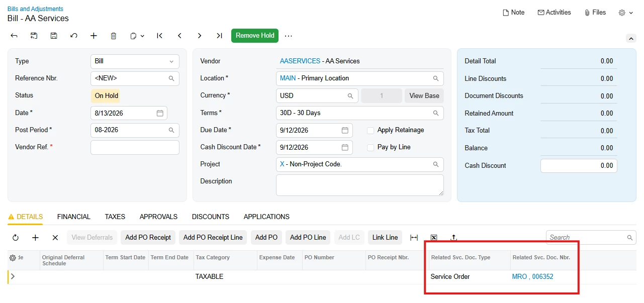Click the Reference Nbr. lookup magnifier
Screen dimensions: 644x303
tap(171, 78)
